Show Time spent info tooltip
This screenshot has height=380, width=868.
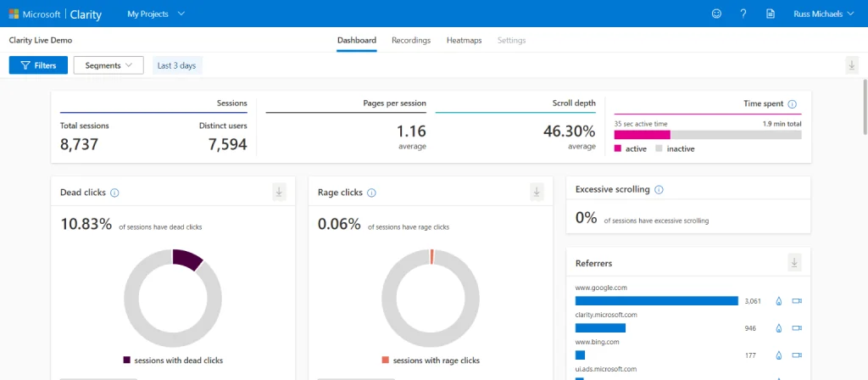793,104
